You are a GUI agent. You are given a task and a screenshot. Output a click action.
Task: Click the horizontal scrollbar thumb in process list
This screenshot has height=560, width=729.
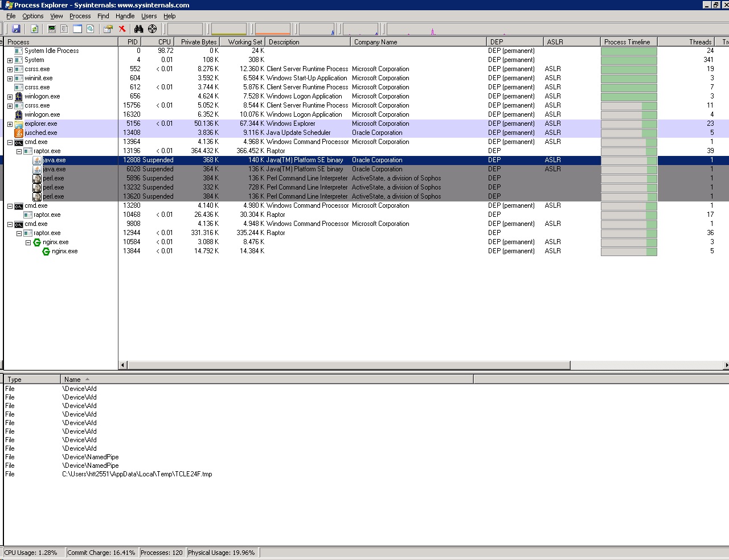coord(348,365)
